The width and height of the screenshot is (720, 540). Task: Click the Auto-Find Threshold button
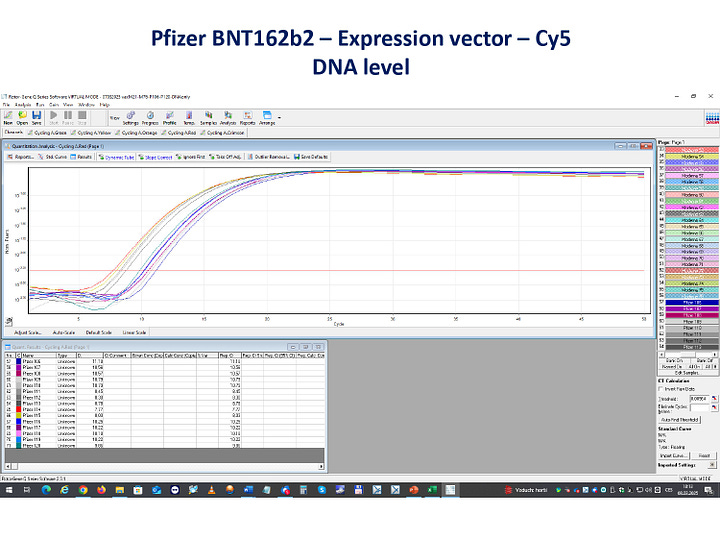pyautogui.click(x=680, y=420)
